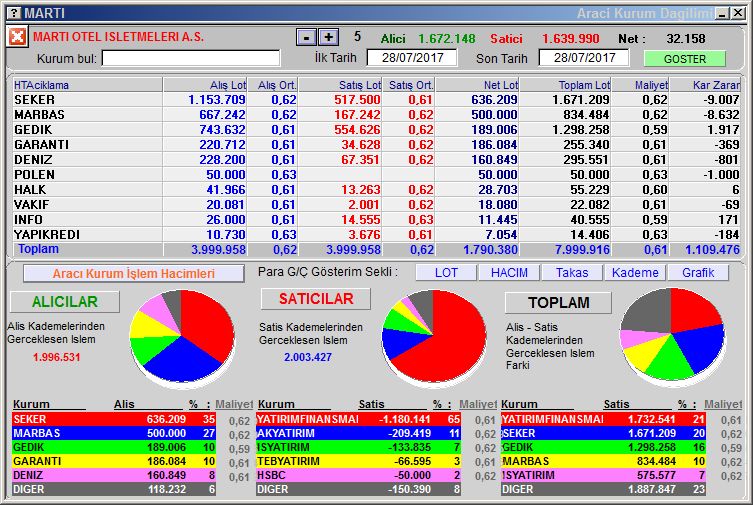The height and width of the screenshot is (505, 753).
Task: Sort by the Satış Lot column header
Action: pos(340,85)
